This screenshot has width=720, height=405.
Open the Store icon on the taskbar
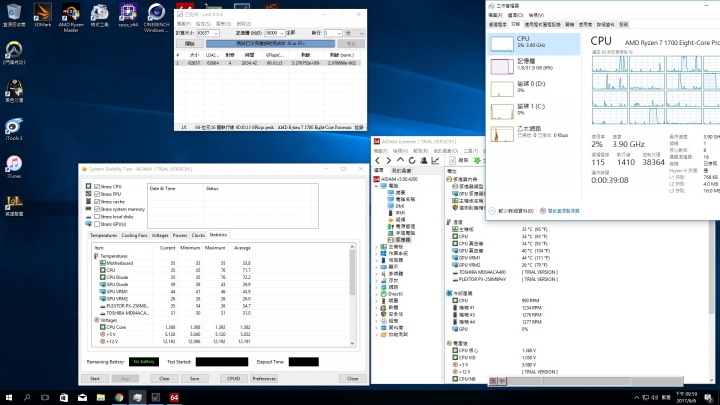pos(64,397)
